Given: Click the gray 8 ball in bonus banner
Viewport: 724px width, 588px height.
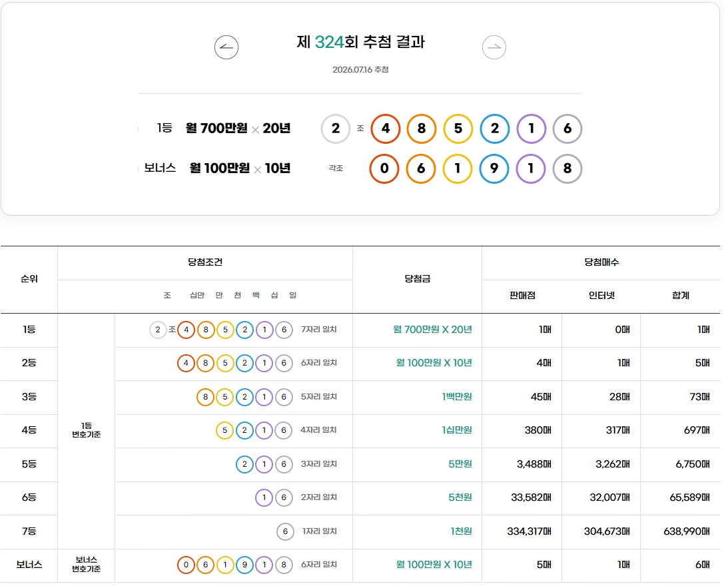Looking at the screenshot, I should click(x=567, y=168).
